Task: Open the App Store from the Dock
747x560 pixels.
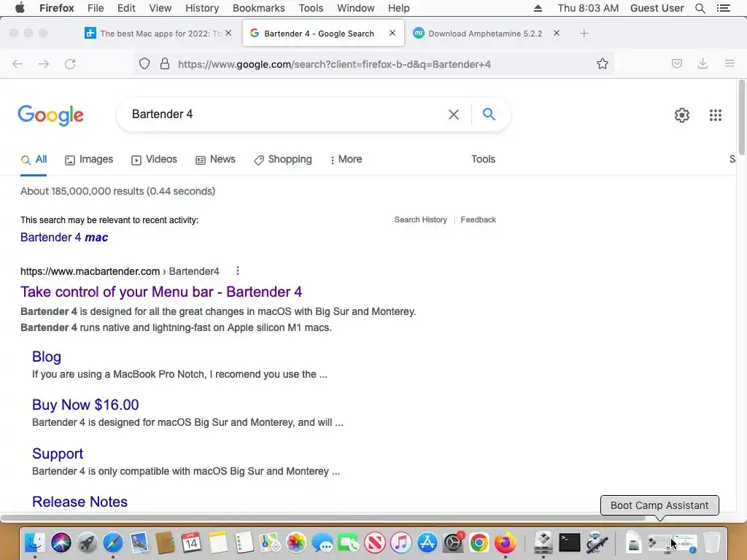Action: 427,542
